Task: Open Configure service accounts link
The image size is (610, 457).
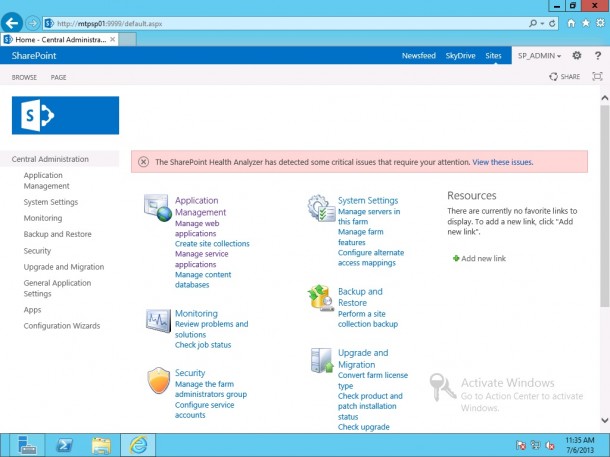Action: (204, 410)
